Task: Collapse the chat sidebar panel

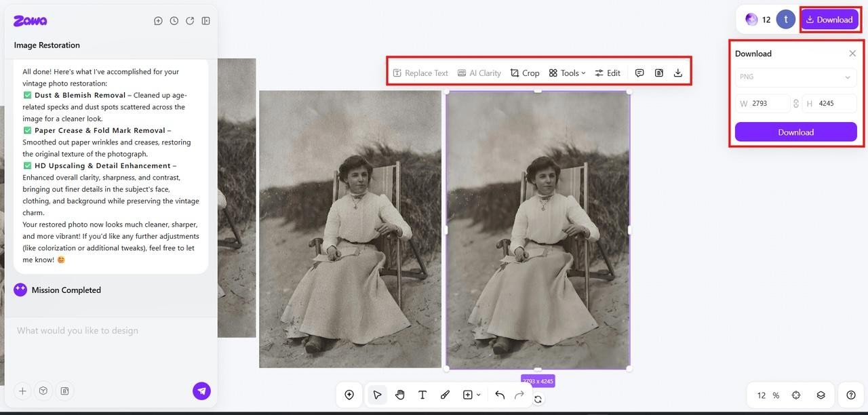Action: click(x=205, y=21)
